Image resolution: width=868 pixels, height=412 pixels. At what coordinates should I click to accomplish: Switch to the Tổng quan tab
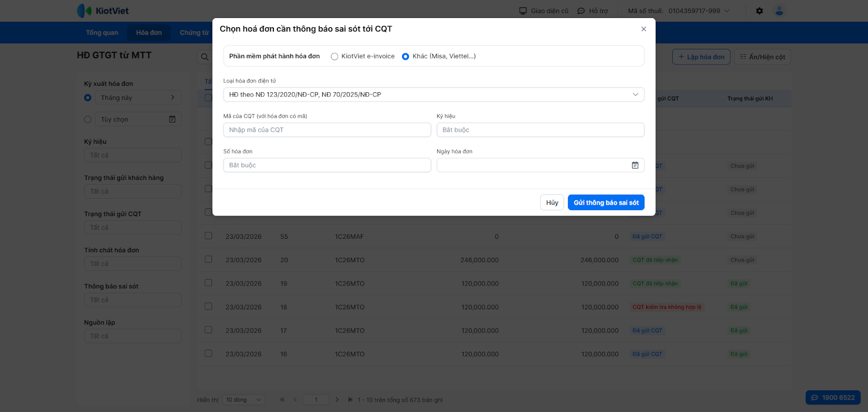point(102,33)
